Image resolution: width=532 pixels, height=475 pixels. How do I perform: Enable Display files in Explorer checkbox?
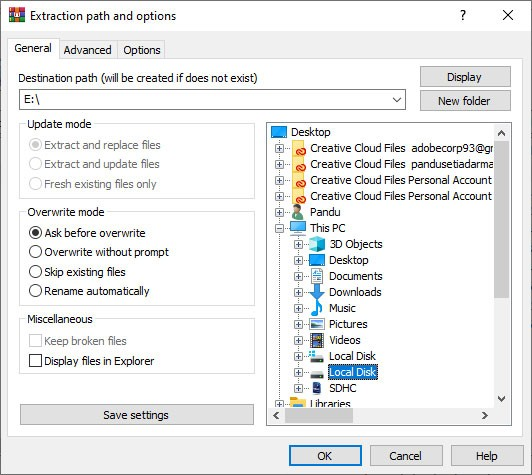point(35,361)
